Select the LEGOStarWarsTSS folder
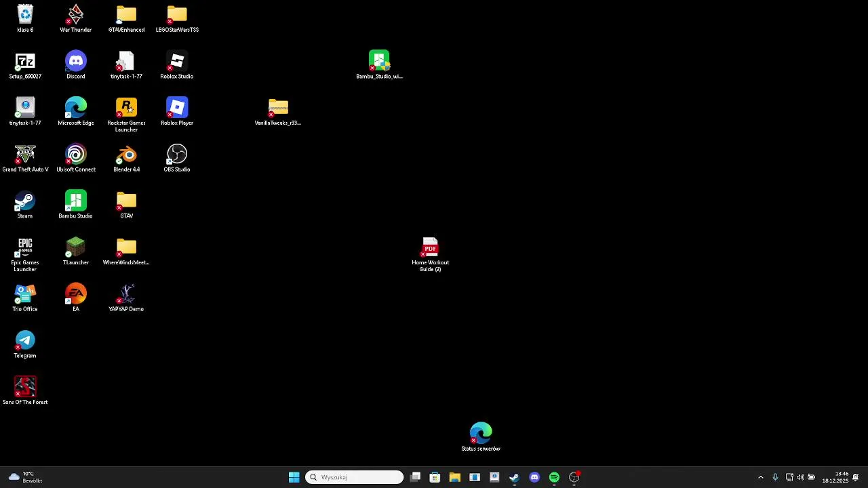This screenshot has width=868, height=488. pos(177,18)
